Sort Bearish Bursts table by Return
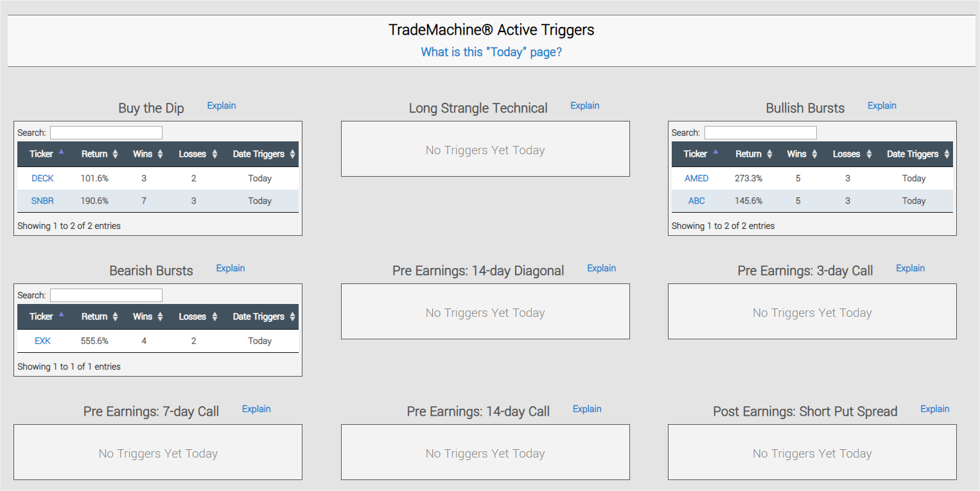The width and height of the screenshot is (980, 491). (99, 317)
